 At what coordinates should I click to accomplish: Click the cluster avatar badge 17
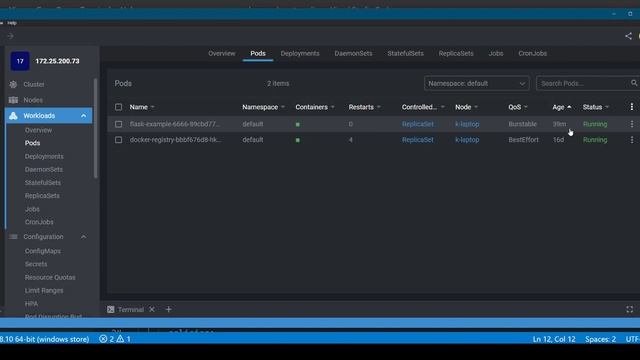pyautogui.click(x=20, y=61)
